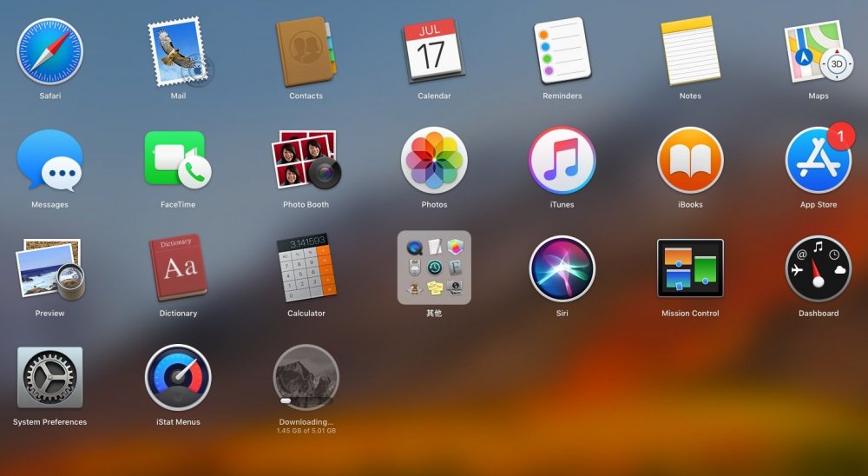The image size is (868, 476).
Task: Open the Messages speech bubble icon
Action: pos(49,160)
